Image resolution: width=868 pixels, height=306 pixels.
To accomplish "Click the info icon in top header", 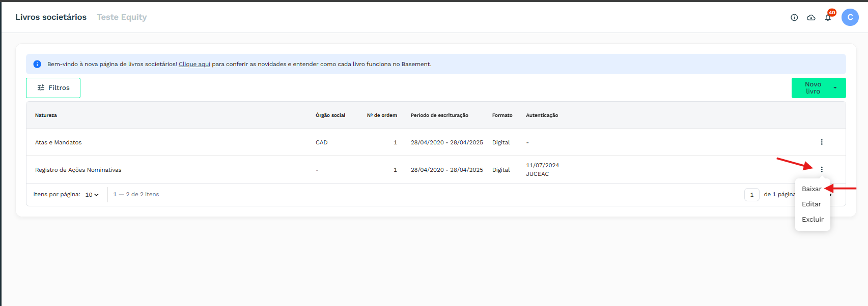I will click(x=794, y=17).
